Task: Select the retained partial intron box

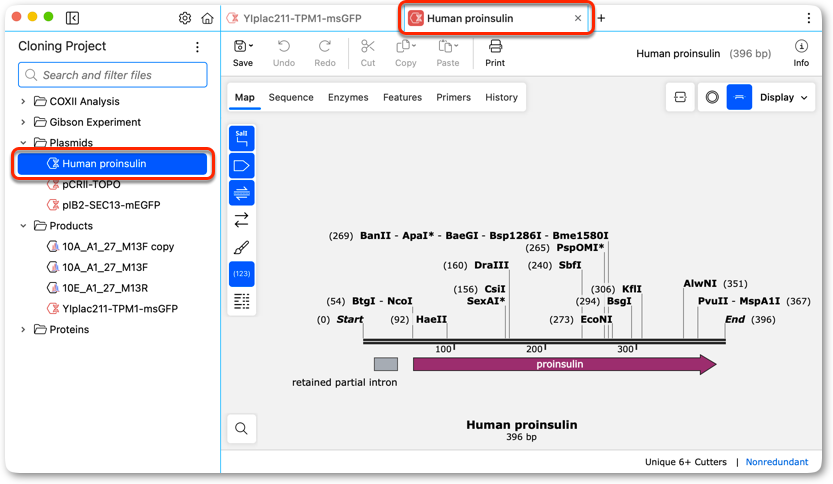Action: point(386,364)
